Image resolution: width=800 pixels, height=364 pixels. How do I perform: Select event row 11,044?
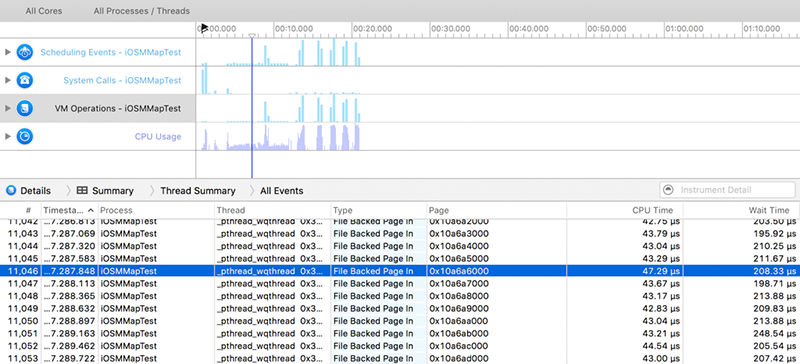click(400, 246)
